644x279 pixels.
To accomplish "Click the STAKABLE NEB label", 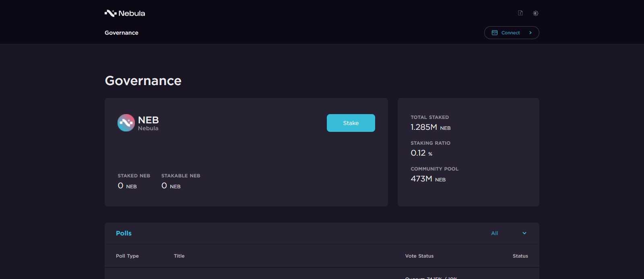I will pyautogui.click(x=181, y=176).
